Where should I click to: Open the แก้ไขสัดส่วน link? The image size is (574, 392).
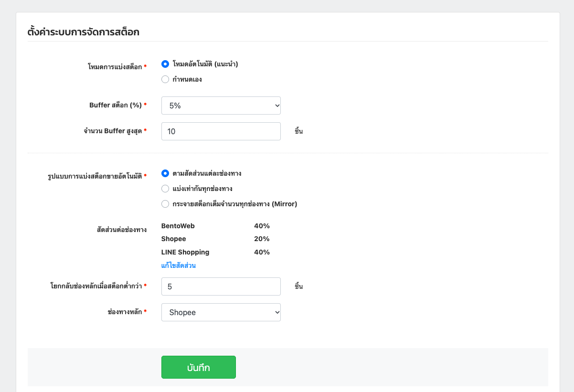coord(179,265)
